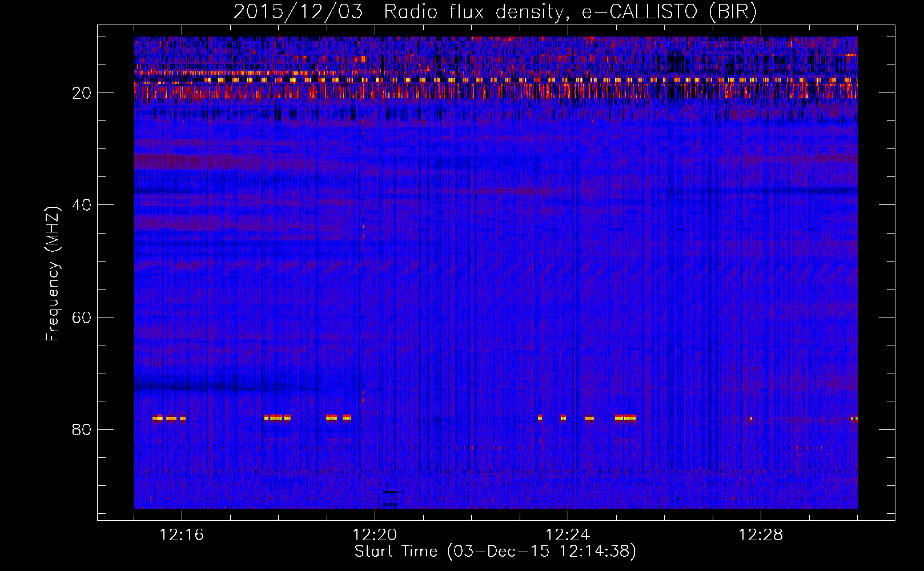Click the dashed yellow line near 18 MHz
The height and width of the screenshot is (571, 924).
click(514, 80)
